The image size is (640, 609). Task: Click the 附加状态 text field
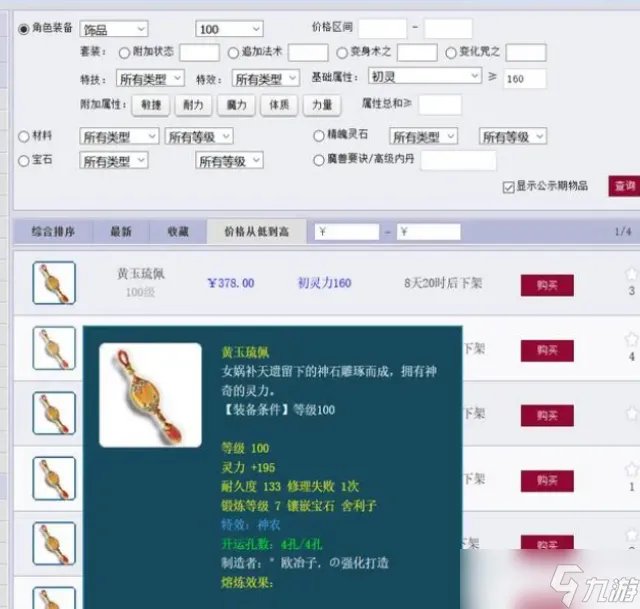(x=200, y=53)
